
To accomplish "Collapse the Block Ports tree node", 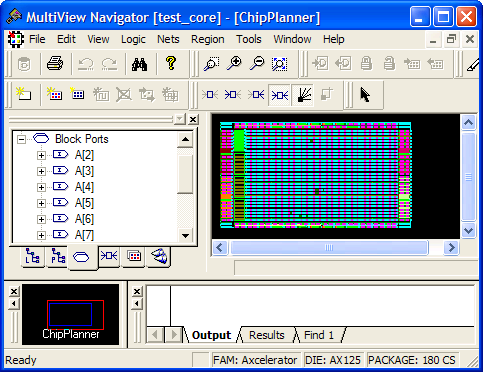I will 21,139.
